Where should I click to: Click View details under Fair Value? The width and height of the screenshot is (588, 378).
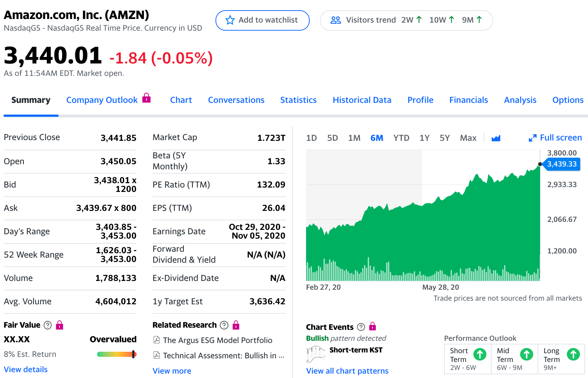coord(26,369)
